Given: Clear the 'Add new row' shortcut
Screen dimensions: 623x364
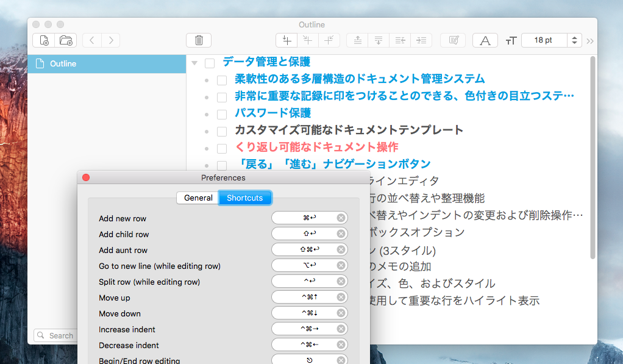Looking at the screenshot, I should point(341,218).
